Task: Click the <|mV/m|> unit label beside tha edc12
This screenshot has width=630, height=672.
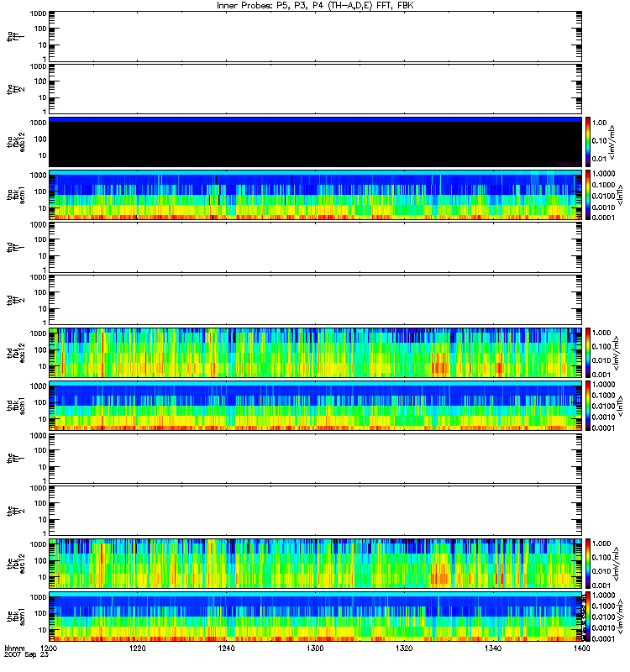Action: tap(612, 142)
